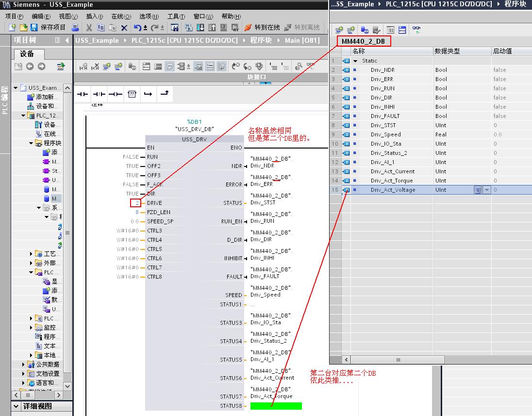Click Delete network icon in editor toolbar
532x416 pixels.
pyautogui.click(x=95, y=67)
